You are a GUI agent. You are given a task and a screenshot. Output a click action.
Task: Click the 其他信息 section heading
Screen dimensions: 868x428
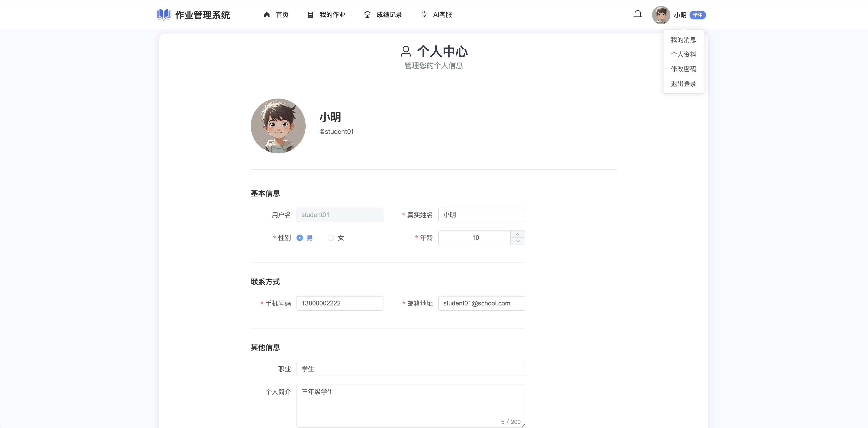(x=265, y=347)
